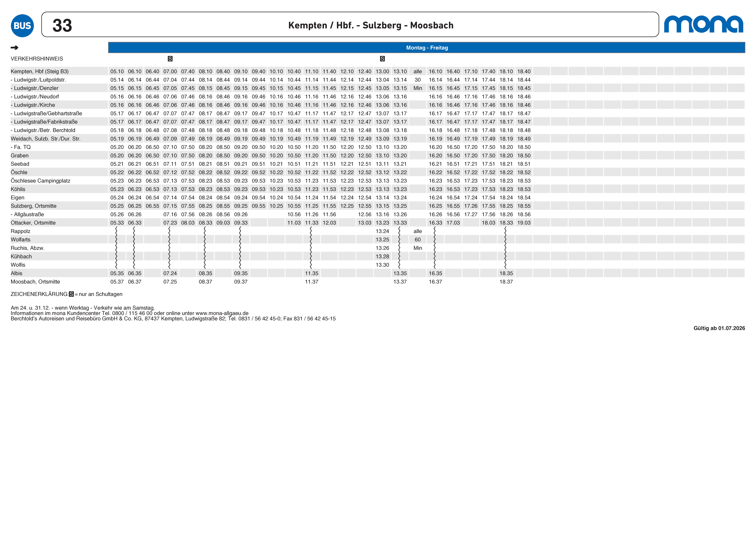This screenshot has width=756, height=535.
Task: Select the note starting Am 24. u. 31.12.
Action: pyautogui.click(x=83, y=308)
